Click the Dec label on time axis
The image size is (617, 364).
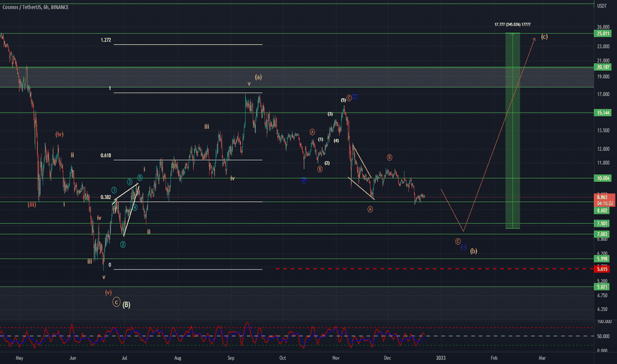pos(387,358)
